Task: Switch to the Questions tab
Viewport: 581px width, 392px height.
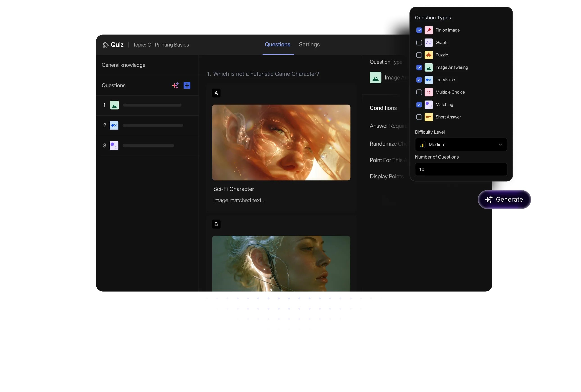Action: 277,45
